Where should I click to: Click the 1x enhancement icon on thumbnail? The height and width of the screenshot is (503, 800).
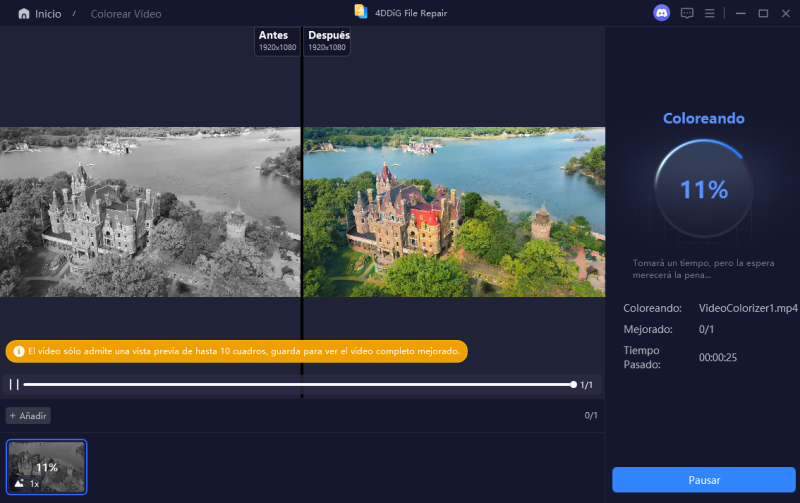[21, 482]
